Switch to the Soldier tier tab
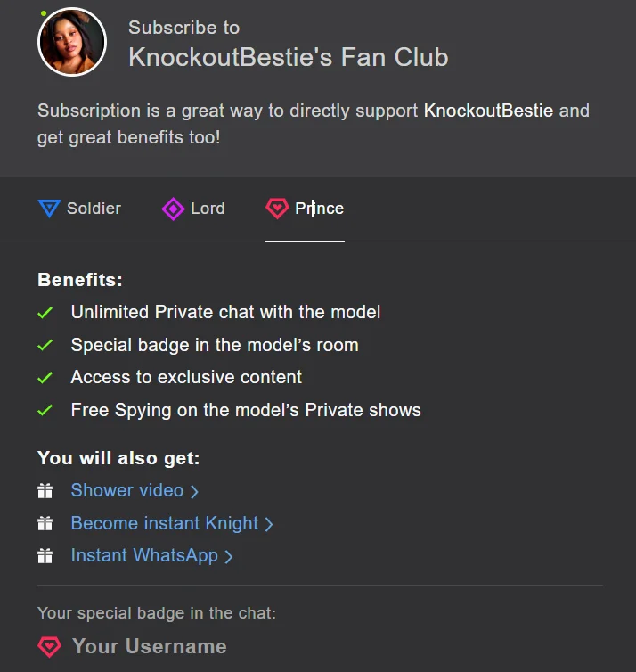This screenshot has height=672, width=636. (x=94, y=209)
